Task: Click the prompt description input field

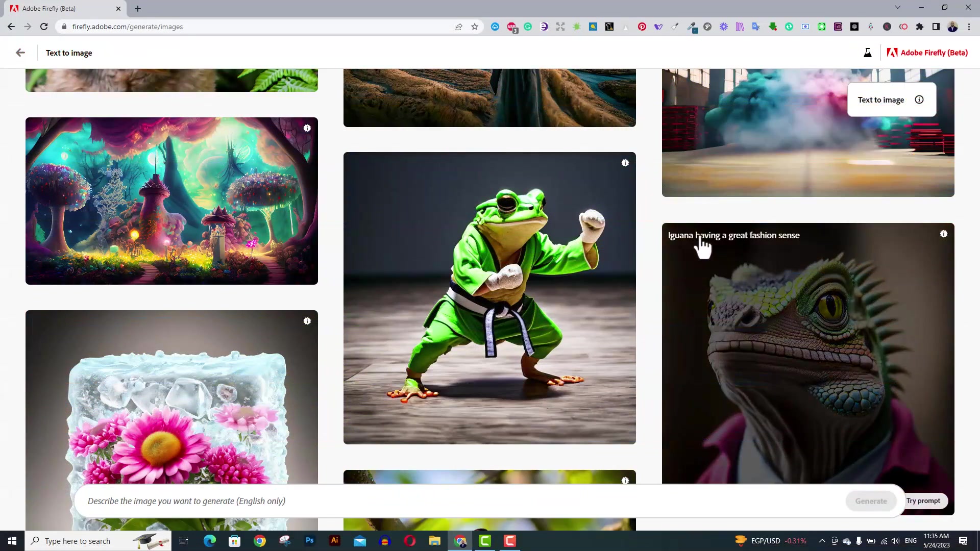Action: click(459, 501)
